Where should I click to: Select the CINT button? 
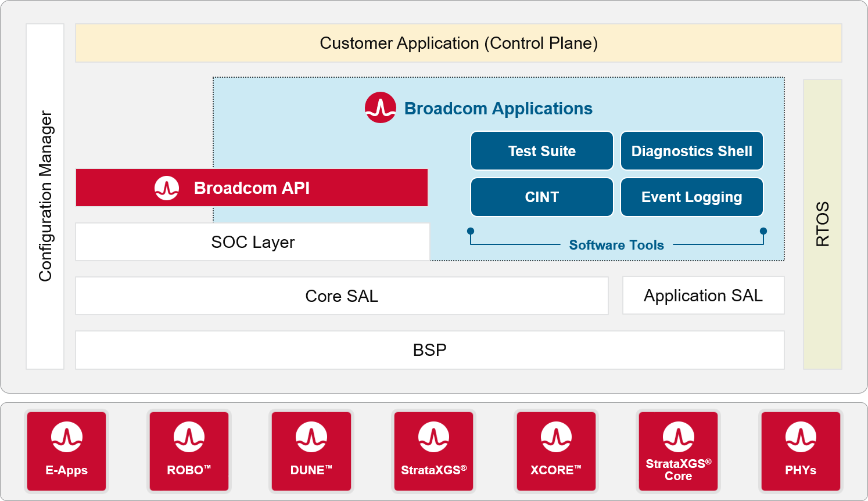[x=541, y=197]
